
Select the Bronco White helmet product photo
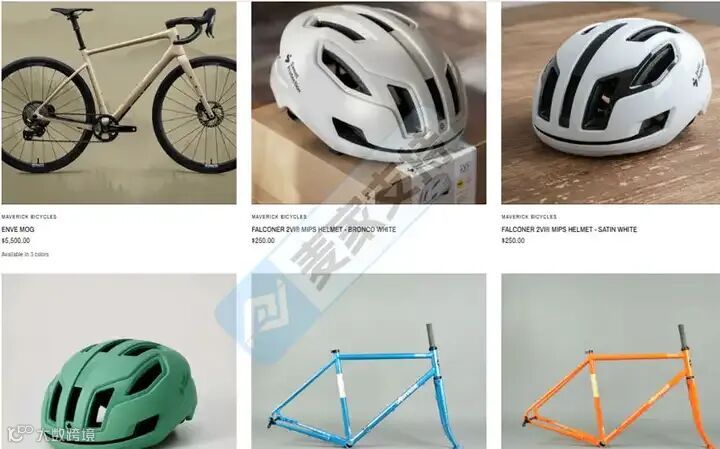point(369,103)
